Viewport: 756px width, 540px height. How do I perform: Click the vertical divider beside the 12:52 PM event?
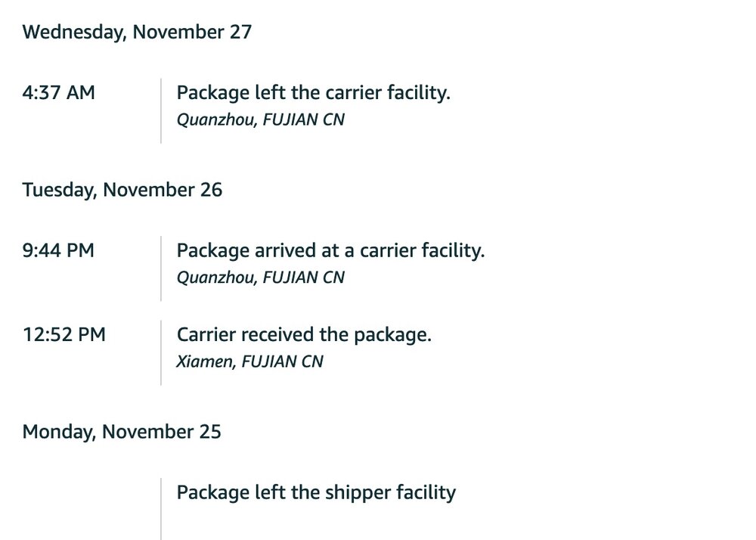click(x=161, y=352)
